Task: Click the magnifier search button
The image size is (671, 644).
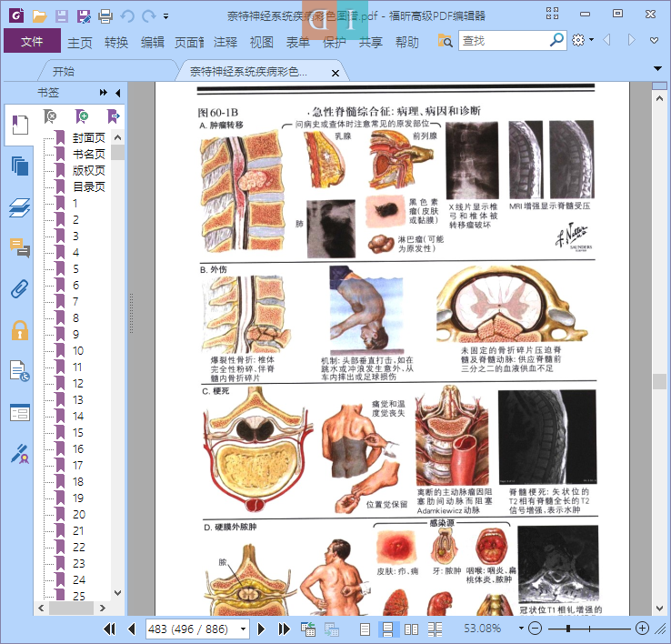Action: pos(556,40)
